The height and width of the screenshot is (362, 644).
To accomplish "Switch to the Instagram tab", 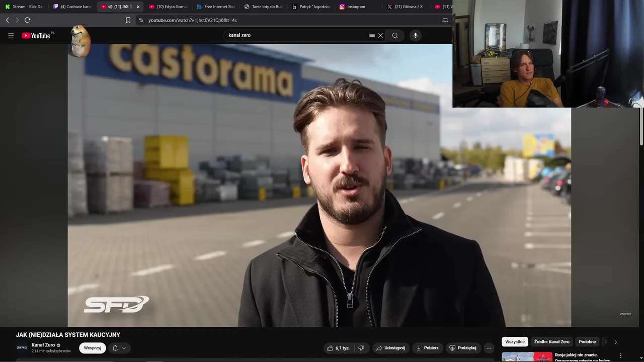I will pos(359,7).
